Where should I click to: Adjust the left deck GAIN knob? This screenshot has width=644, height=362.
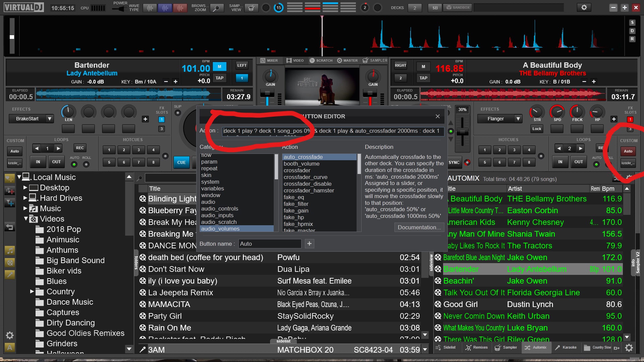(270, 76)
